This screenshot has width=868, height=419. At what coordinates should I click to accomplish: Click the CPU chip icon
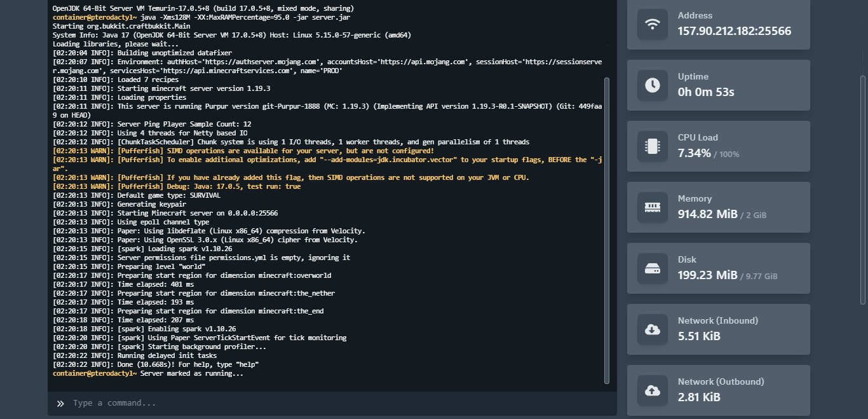[x=652, y=146]
